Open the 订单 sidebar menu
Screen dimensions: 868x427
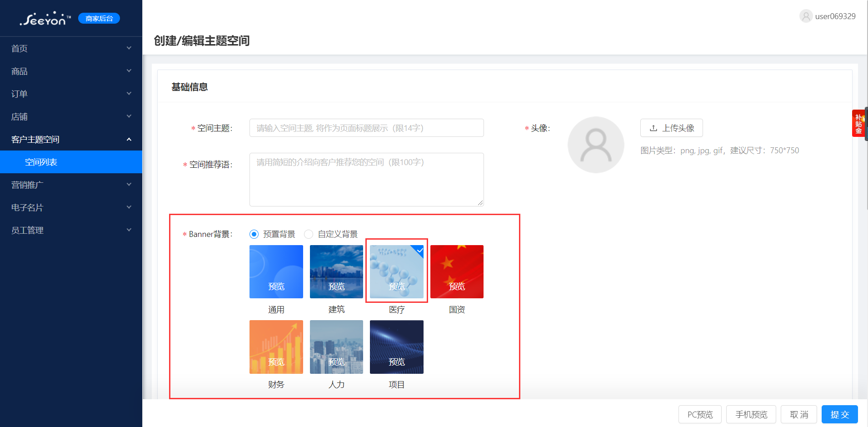click(x=71, y=94)
